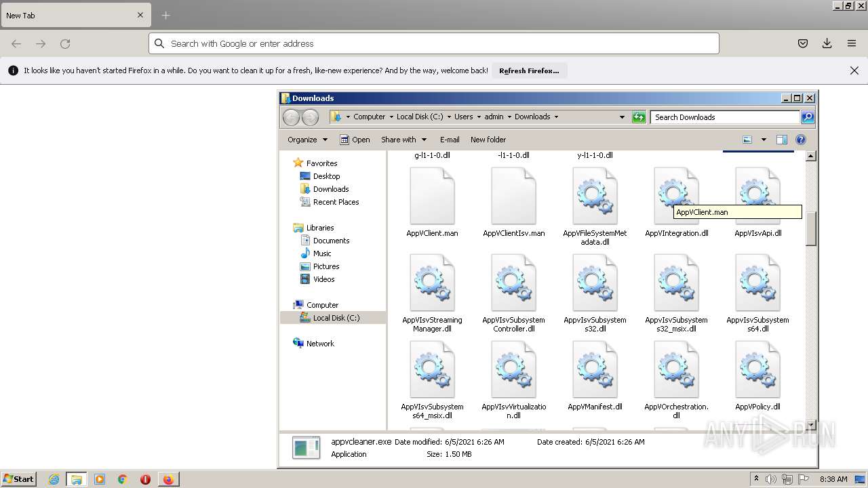Image resolution: width=868 pixels, height=488 pixels.
Task: Select the AppVPolicy.dll file
Action: (x=757, y=376)
